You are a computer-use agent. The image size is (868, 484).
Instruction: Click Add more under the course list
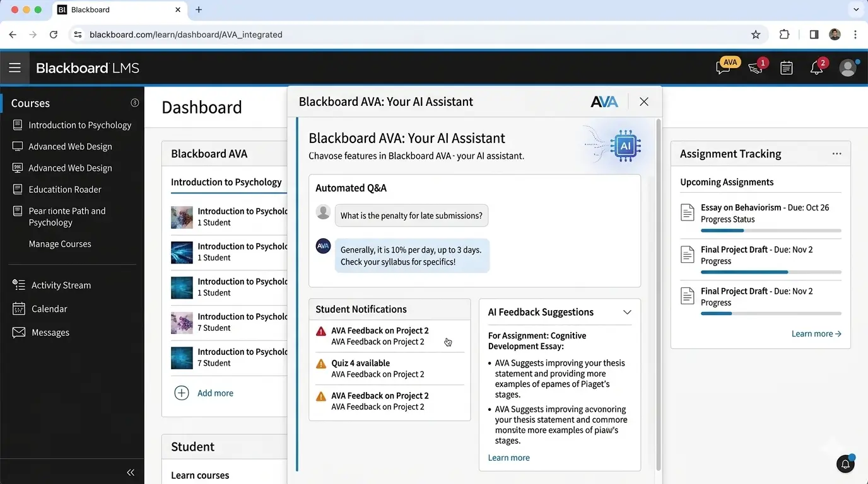215,393
